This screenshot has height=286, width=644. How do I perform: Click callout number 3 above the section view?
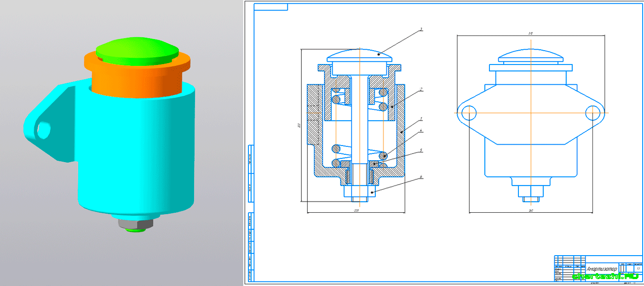(x=420, y=29)
